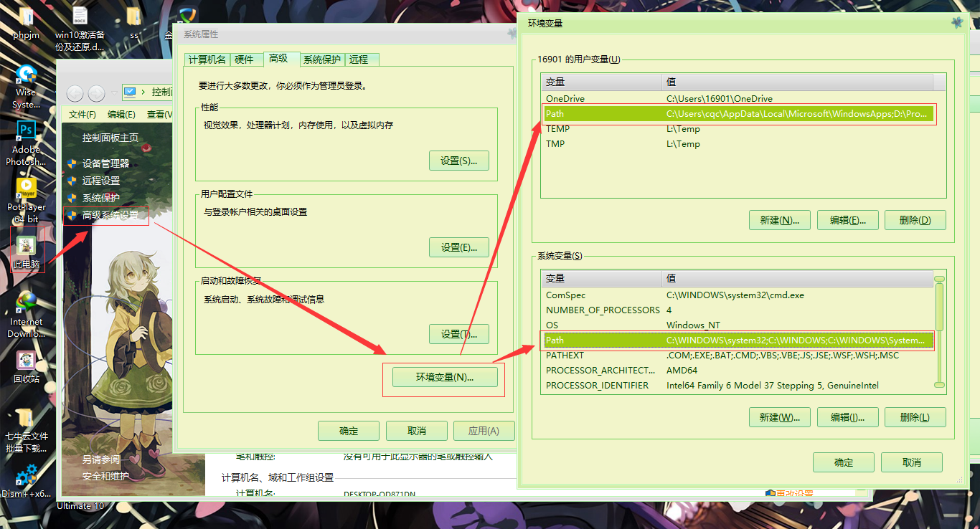Open the 文件(F) menu

pyautogui.click(x=82, y=115)
